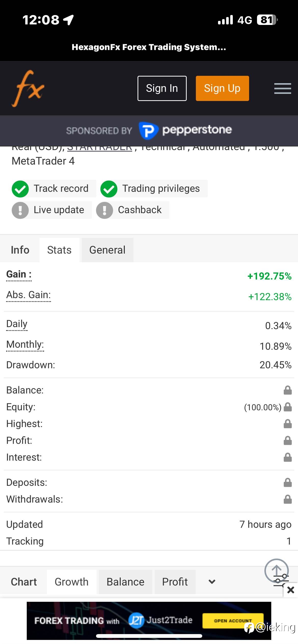This screenshot has height=644, width=298.
Task: Tap the Trading privileges verified checkmark
Action: point(109,189)
